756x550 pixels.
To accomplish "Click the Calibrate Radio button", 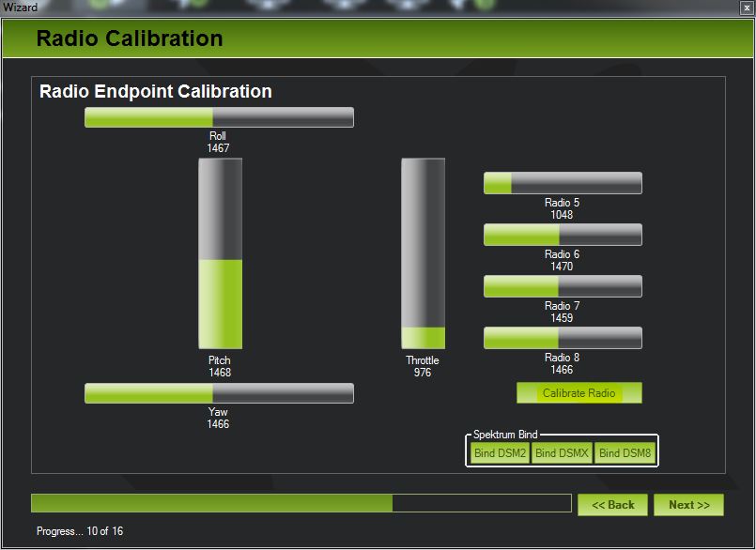I will (579, 393).
